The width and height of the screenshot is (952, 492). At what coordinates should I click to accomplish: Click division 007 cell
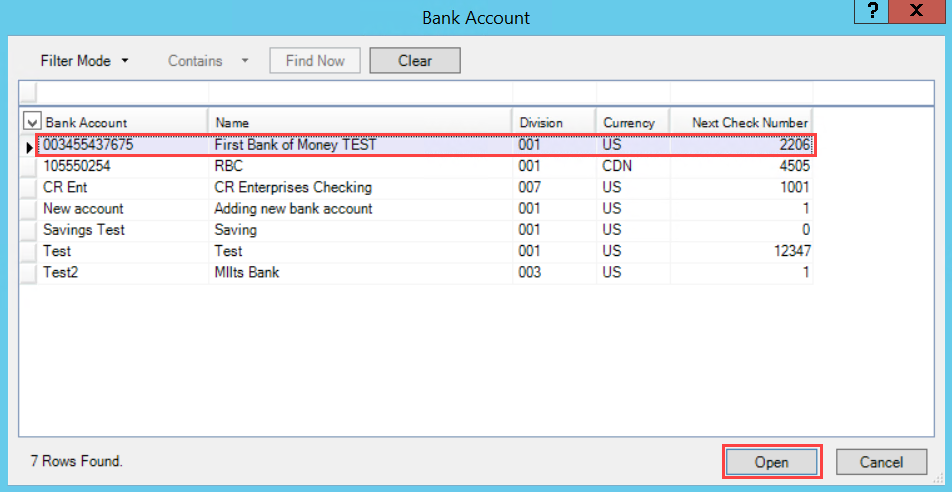pyautogui.click(x=555, y=188)
